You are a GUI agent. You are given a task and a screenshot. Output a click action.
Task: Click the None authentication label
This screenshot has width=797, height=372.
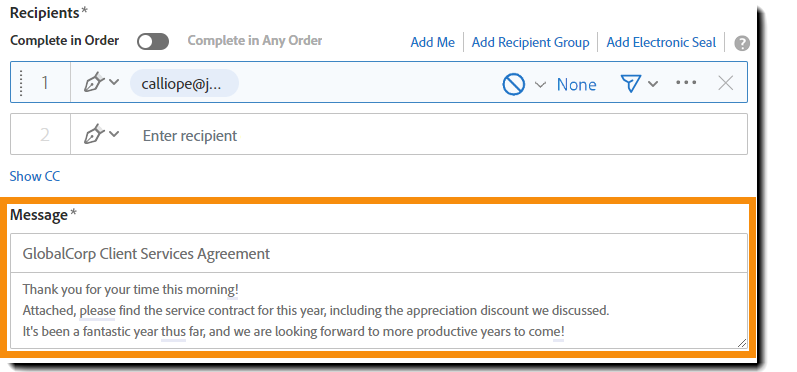[x=576, y=84]
